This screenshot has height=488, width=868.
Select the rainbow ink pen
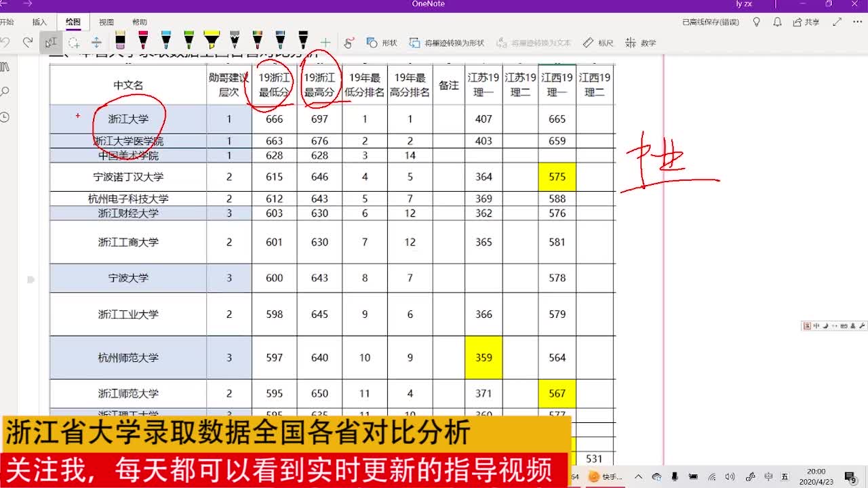[x=258, y=41]
